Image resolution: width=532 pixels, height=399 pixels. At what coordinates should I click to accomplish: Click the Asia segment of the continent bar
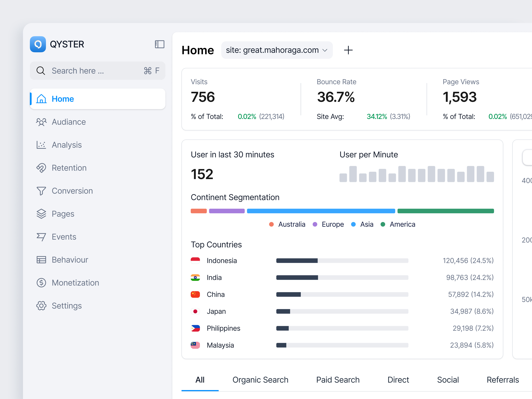(x=321, y=211)
